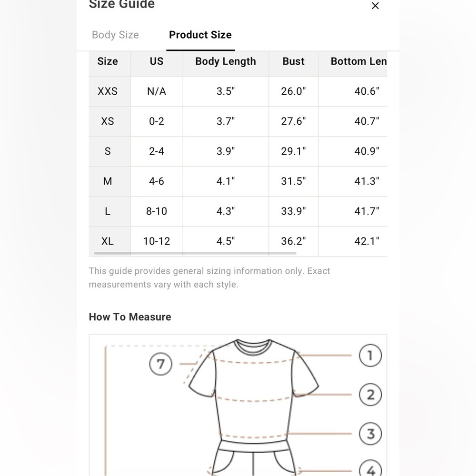The image size is (476, 476).
Task: Click the t-shirt measurement diagram
Action: (238, 405)
